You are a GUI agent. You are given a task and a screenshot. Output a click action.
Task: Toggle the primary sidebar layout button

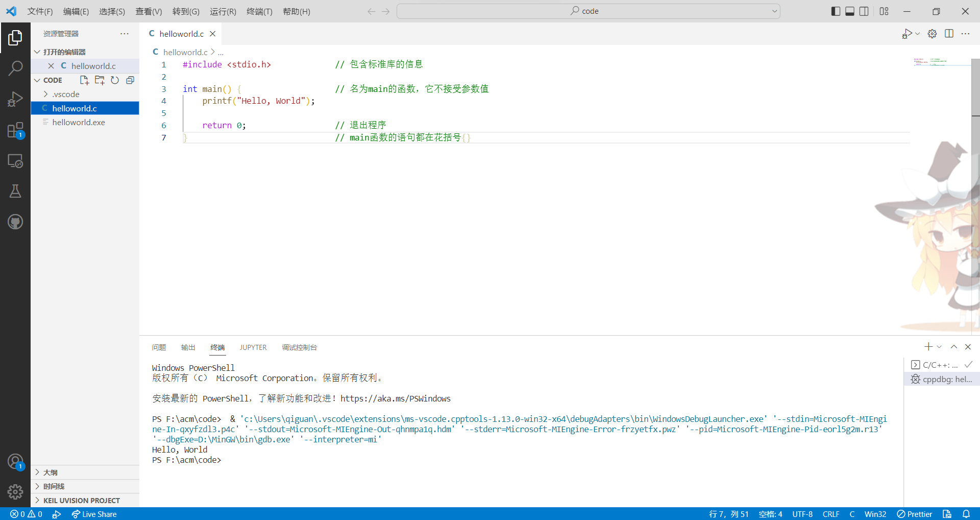836,11
